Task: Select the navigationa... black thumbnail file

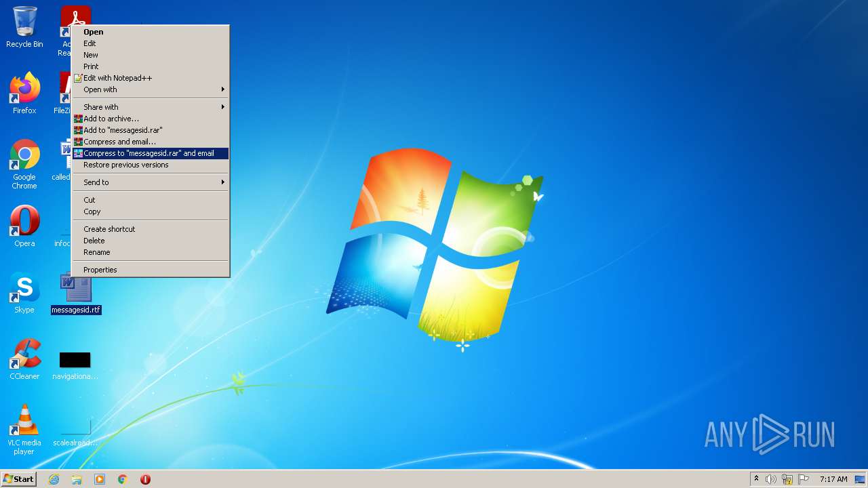Action: (x=75, y=365)
